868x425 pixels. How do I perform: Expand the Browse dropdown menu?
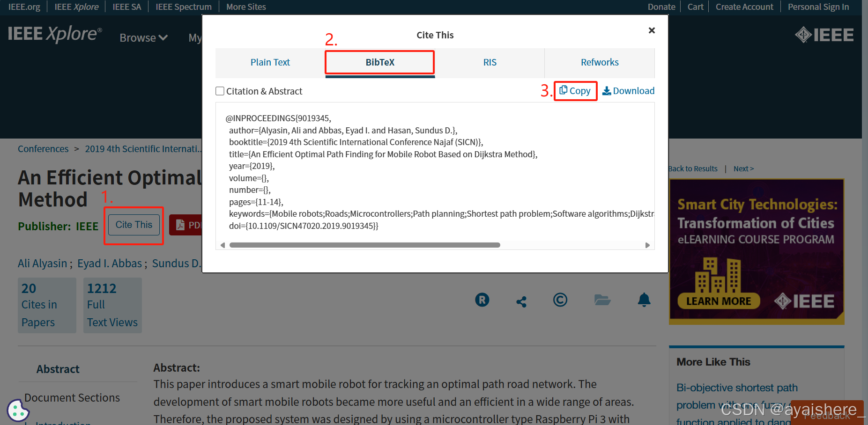click(143, 38)
